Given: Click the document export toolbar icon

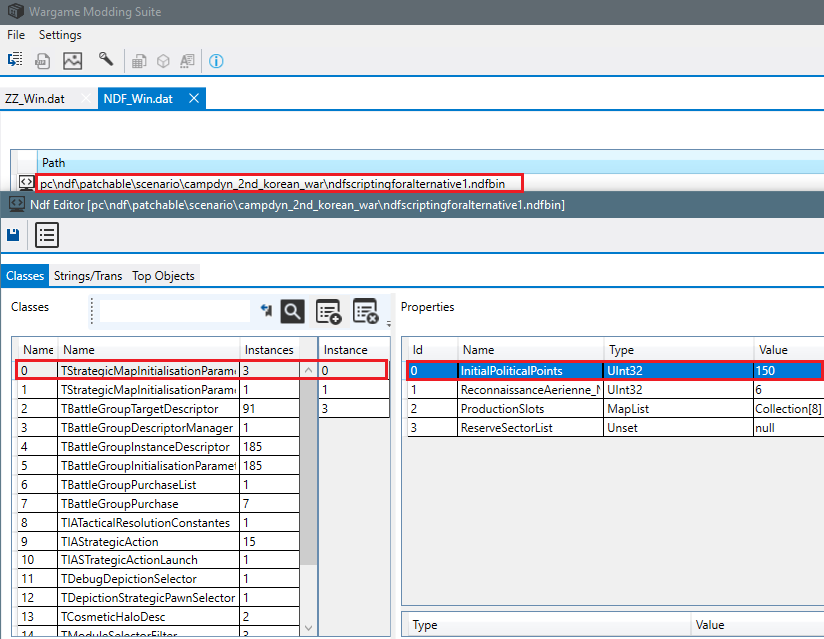Looking at the screenshot, I should pyautogui.click(x=43, y=61).
